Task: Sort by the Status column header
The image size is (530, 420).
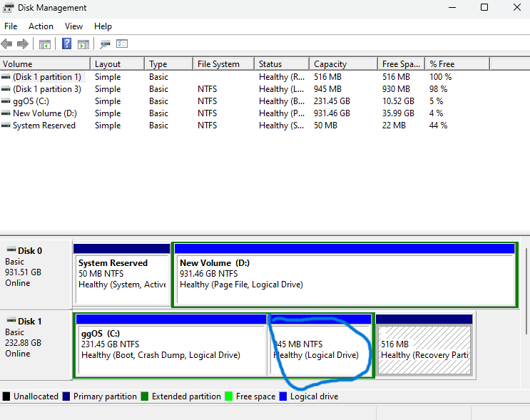Action: point(282,64)
